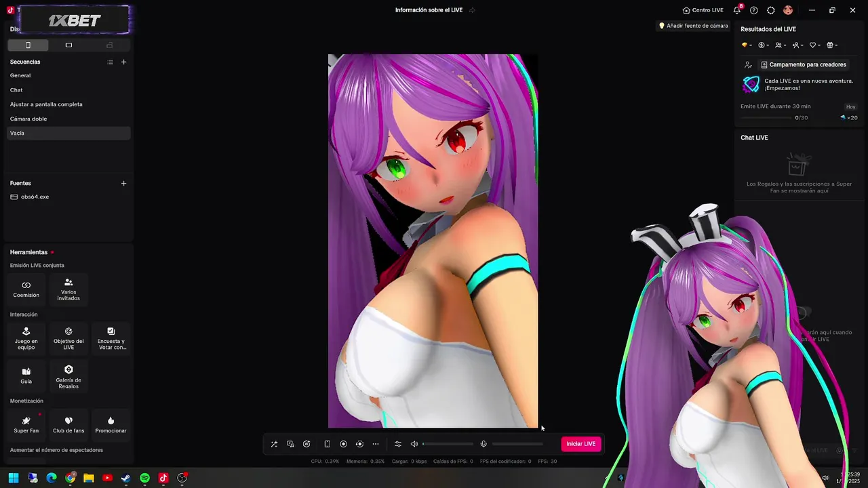Select the dual-orientation layout mode
The image size is (868, 488).
pyautogui.click(x=109, y=45)
